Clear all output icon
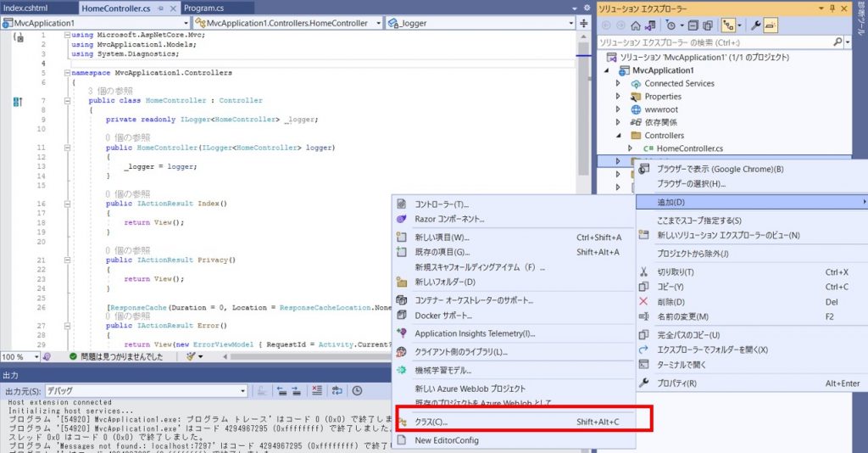The width and height of the screenshot is (868, 453). [x=317, y=391]
